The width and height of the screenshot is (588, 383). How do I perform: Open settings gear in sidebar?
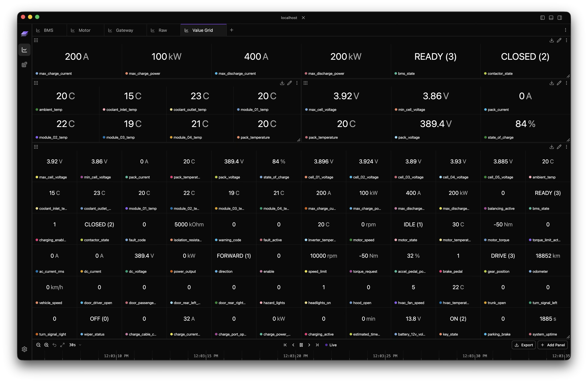[24, 349]
